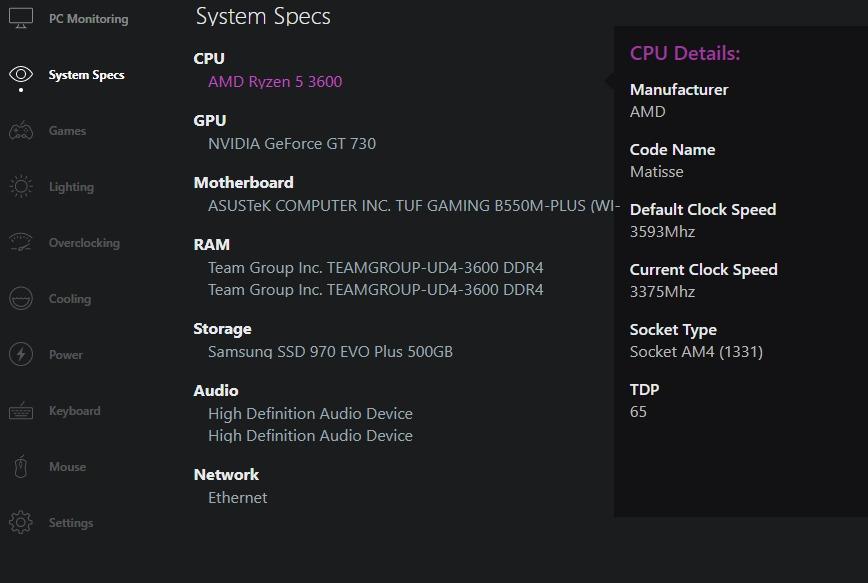868x583 pixels.
Task: Click the Keyboard icon in sidebar
Action: (21, 411)
